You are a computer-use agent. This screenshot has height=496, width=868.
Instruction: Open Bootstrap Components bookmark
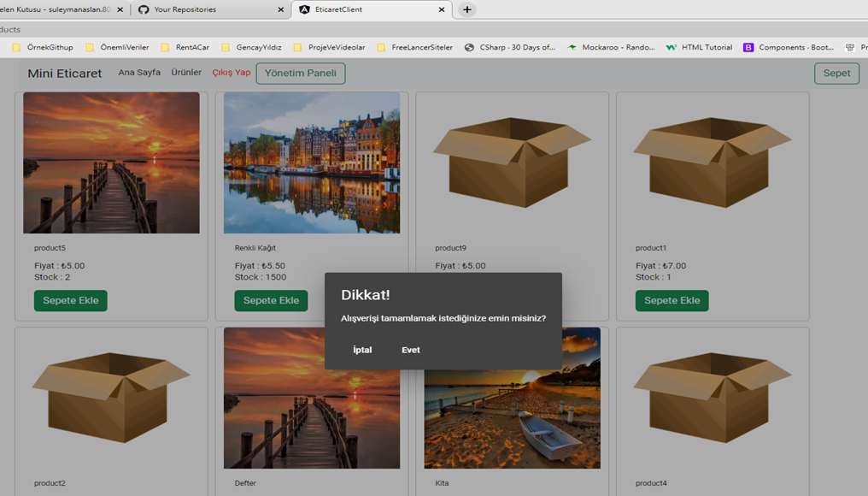tap(789, 48)
